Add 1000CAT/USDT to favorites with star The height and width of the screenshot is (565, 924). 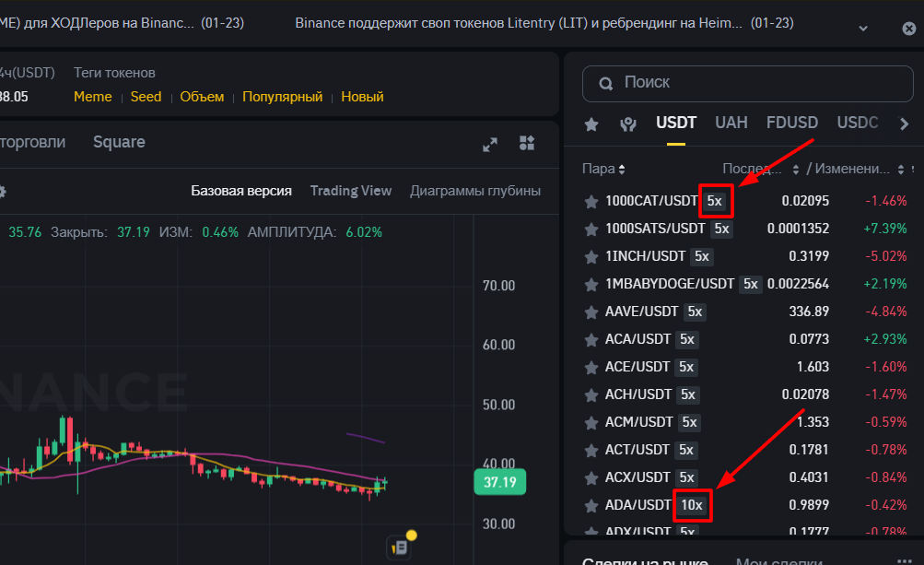tap(591, 201)
